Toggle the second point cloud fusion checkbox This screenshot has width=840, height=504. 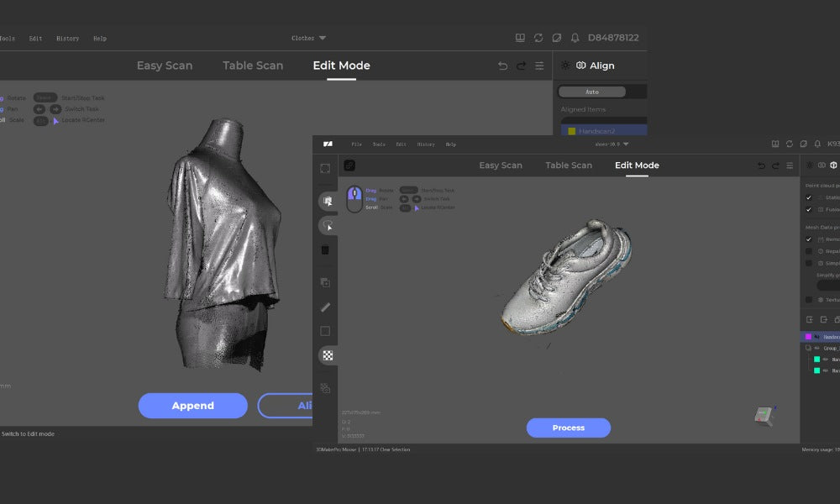pyautogui.click(x=808, y=209)
